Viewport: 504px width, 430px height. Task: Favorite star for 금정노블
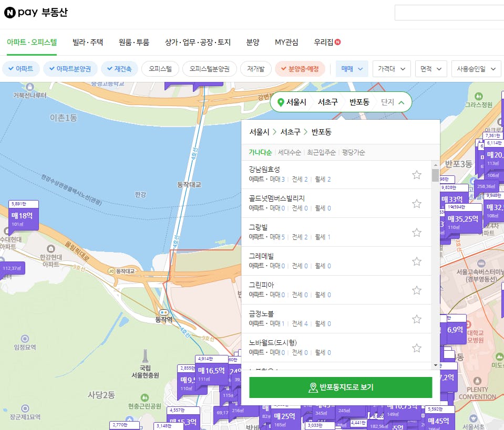(x=417, y=319)
